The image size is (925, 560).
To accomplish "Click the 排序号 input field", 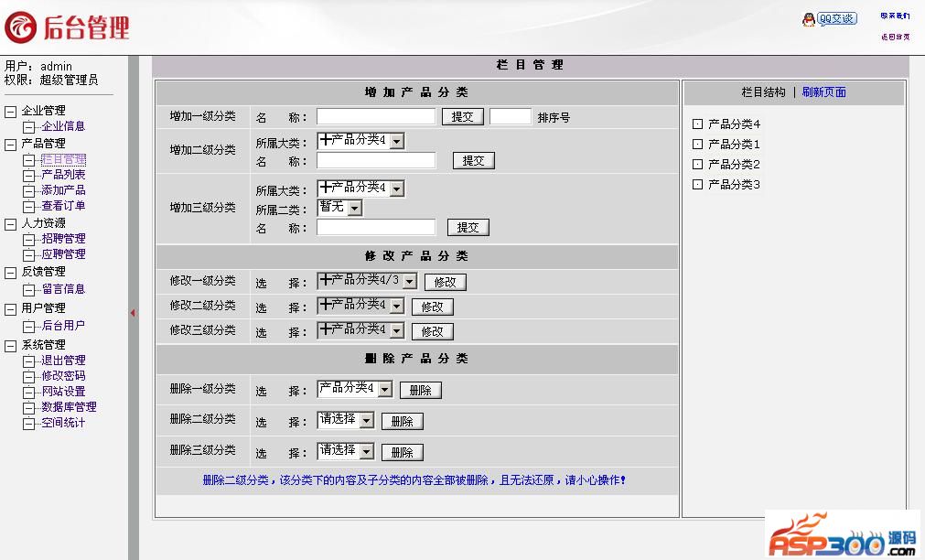I will click(510, 117).
